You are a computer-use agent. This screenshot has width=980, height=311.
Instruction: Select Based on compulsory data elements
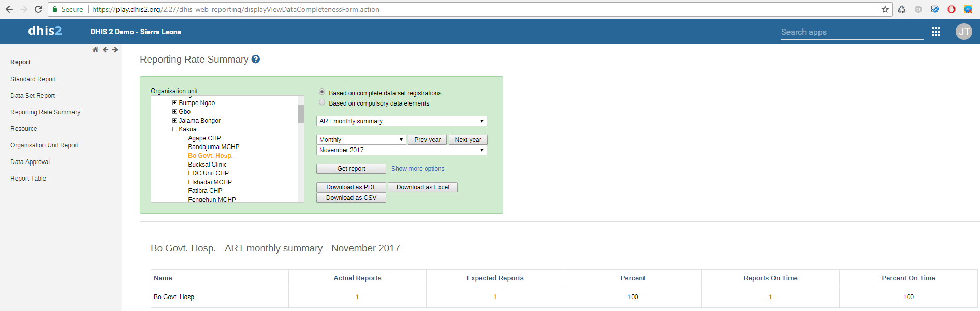pos(322,102)
